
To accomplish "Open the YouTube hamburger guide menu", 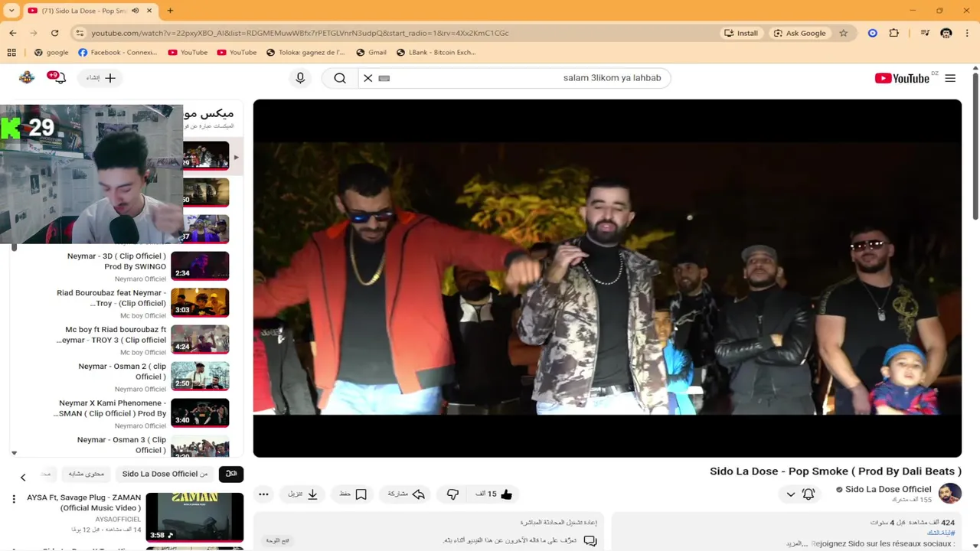I will 950,78.
